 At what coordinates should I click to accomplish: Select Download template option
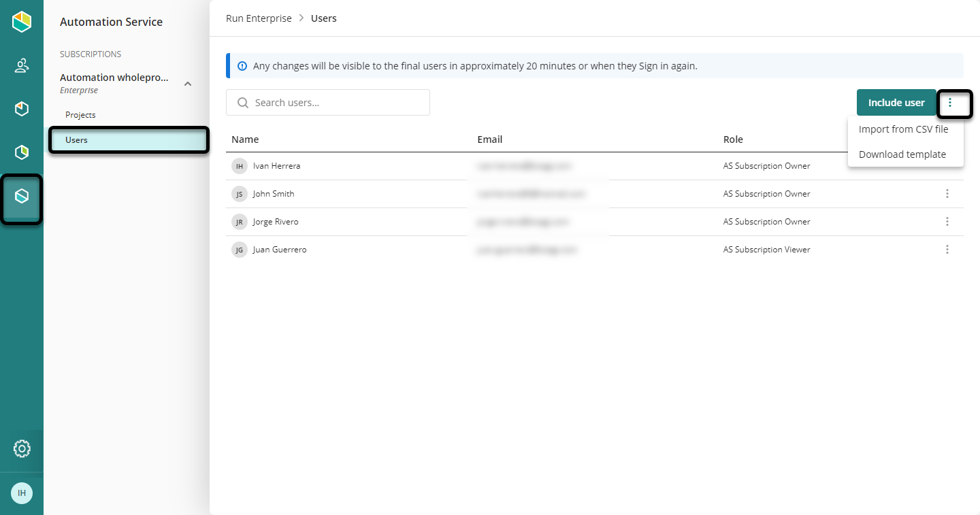point(902,154)
